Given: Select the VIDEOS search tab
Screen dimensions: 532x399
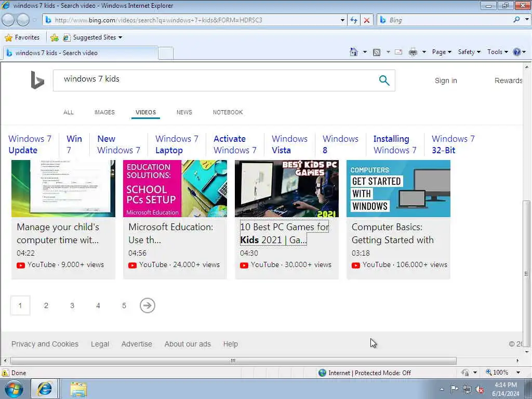Looking at the screenshot, I should [x=145, y=112].
